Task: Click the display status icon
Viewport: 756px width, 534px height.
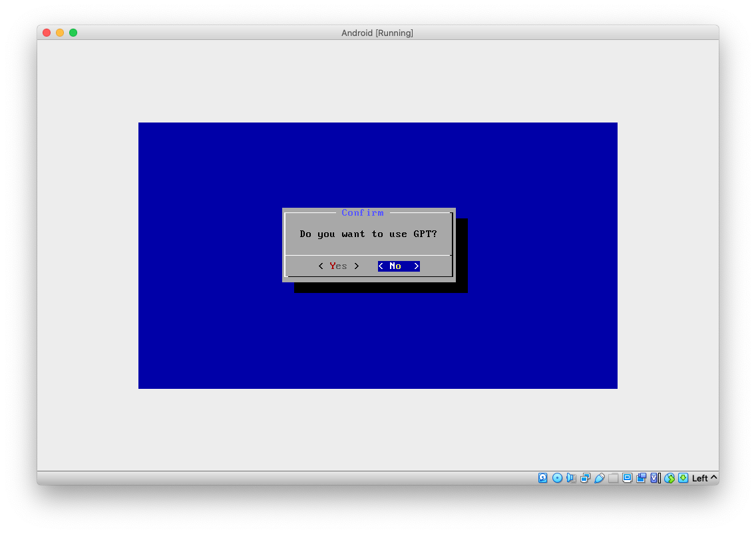Action: click(x=626, y=477)
